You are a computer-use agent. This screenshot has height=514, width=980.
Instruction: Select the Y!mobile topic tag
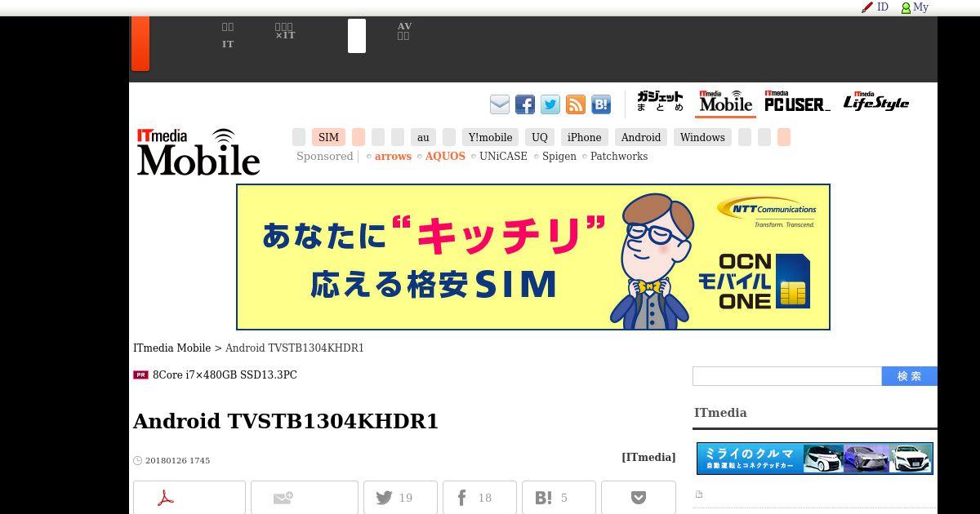point(490,137)
